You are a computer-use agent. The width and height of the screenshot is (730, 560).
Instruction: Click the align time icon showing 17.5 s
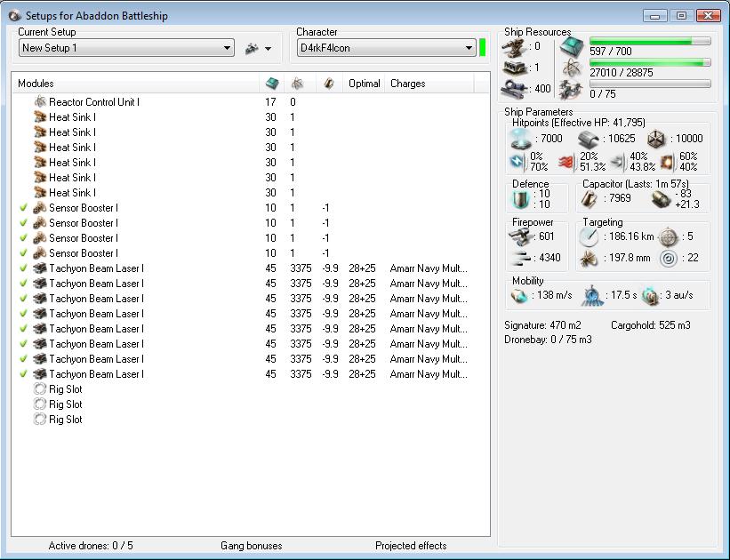pos(593,296)
